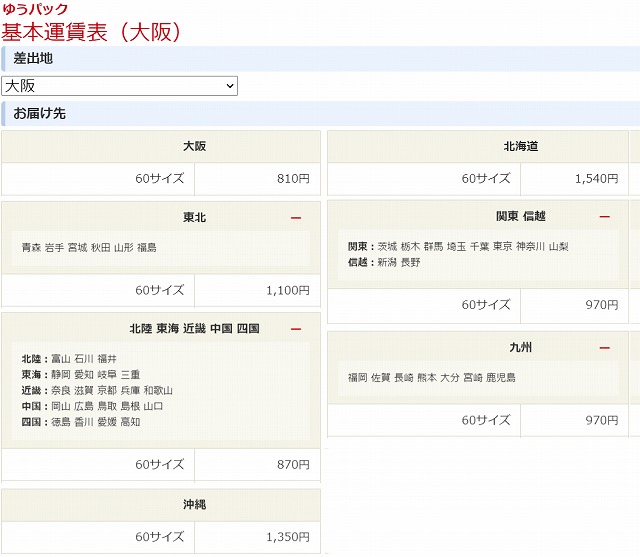Click the 60サイズ label in 関東 信越 row
Image resolution: width=640 pixels, height=557 pixels.
point(486,304)
